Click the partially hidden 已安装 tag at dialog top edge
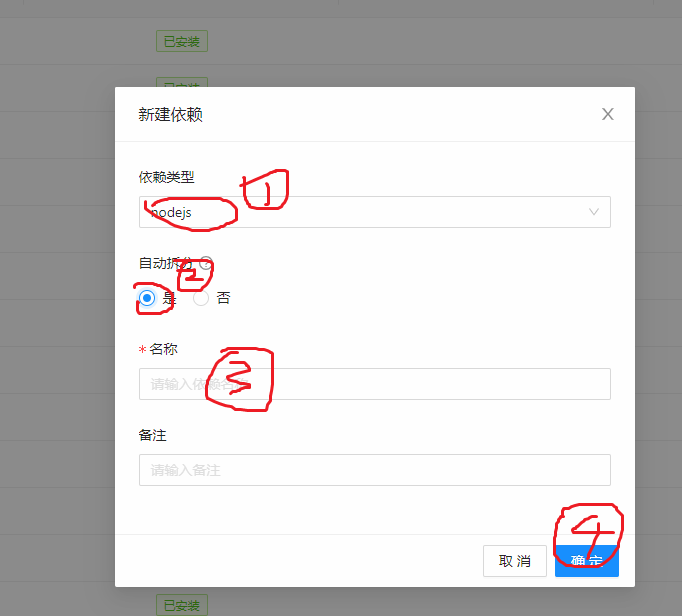Image resolution: width=682 pixels, height=616 pixels. 182,83
